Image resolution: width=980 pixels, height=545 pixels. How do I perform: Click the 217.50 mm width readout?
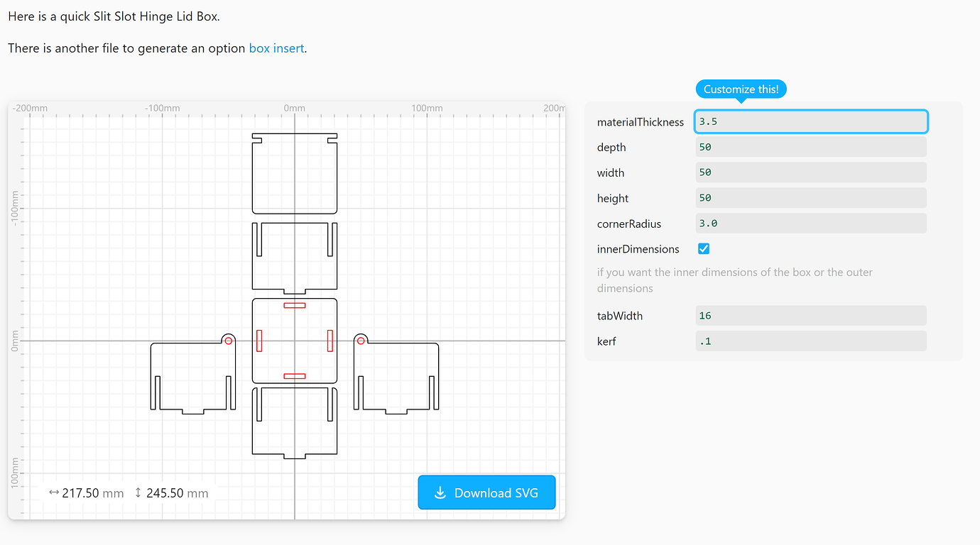click(93, 492)
